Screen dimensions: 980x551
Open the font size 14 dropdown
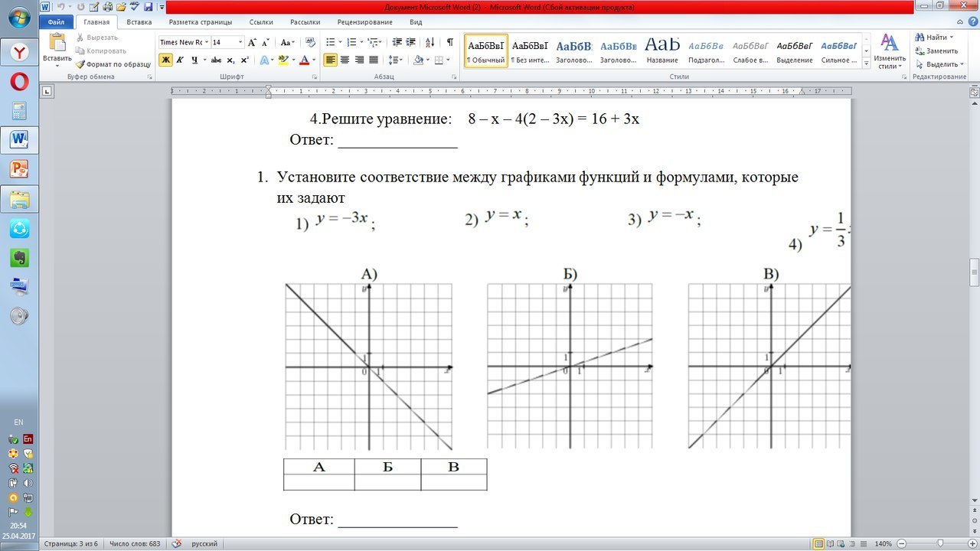240,43
